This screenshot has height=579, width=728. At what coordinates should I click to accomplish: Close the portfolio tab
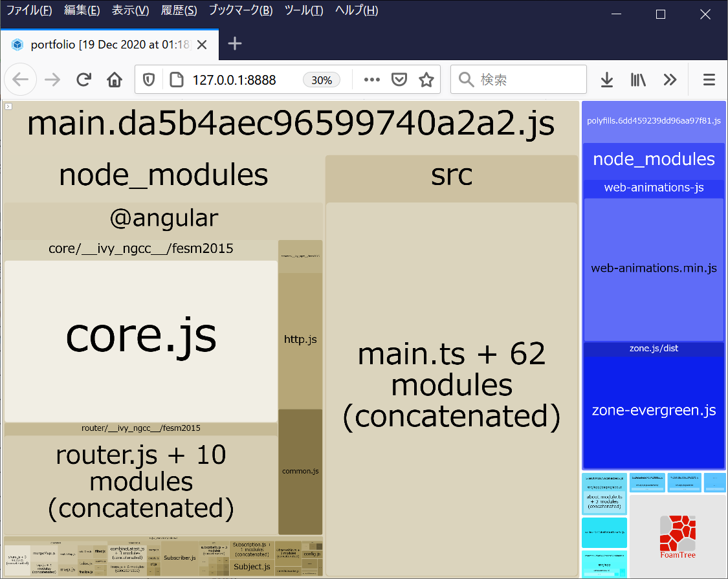click(x=202, y=45)
